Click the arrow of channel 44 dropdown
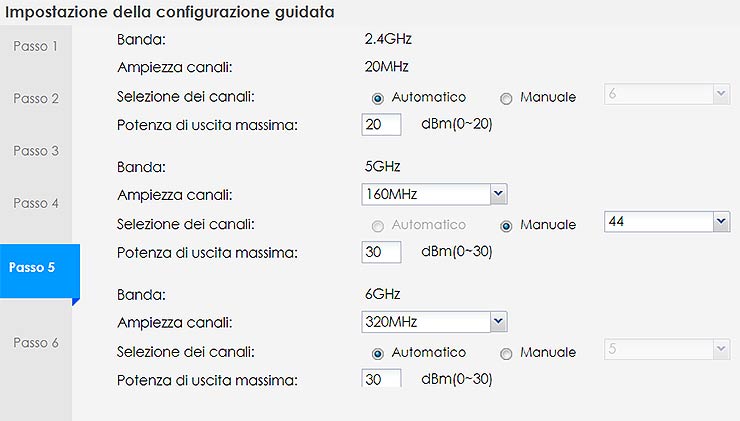 click(x=721, y=221)
